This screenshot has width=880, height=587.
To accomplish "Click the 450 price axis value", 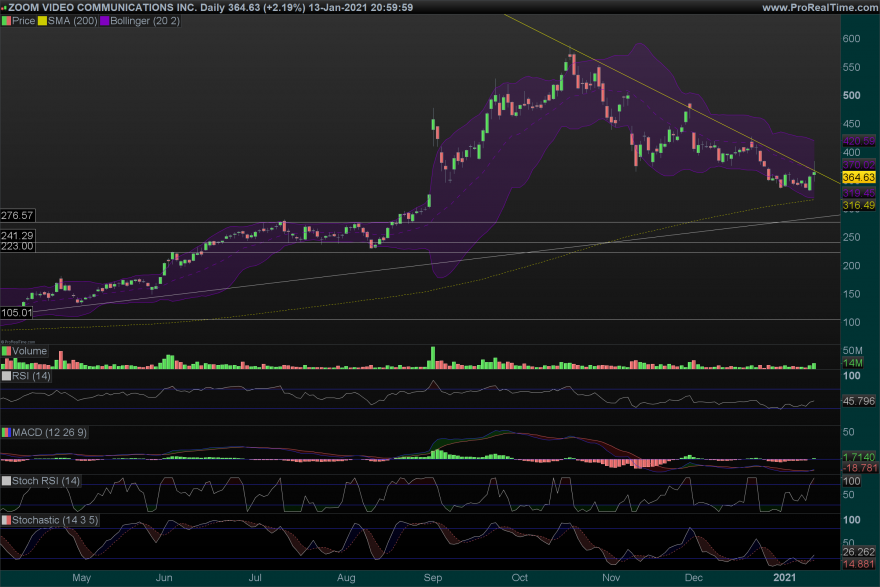I will pyautogui.click(x=851, y=124).
